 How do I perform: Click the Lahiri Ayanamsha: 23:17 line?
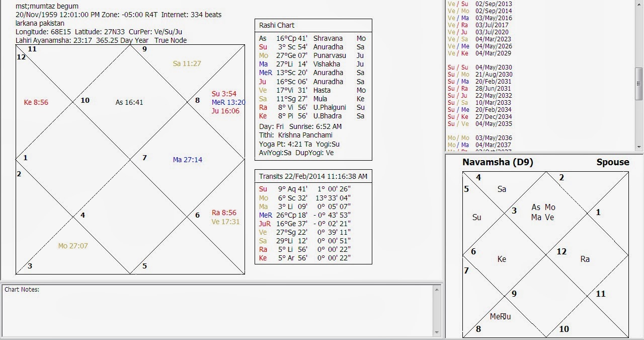pyautogui.click(x=101, y=40)
